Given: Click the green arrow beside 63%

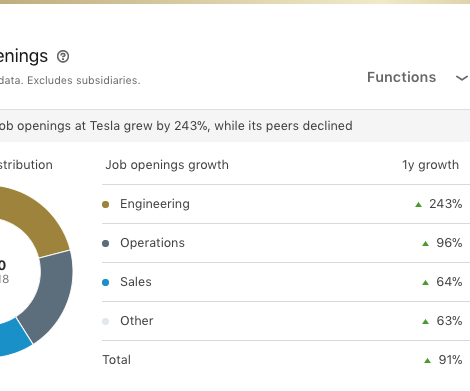Looking at the screenshot, I should coord(425,321).
